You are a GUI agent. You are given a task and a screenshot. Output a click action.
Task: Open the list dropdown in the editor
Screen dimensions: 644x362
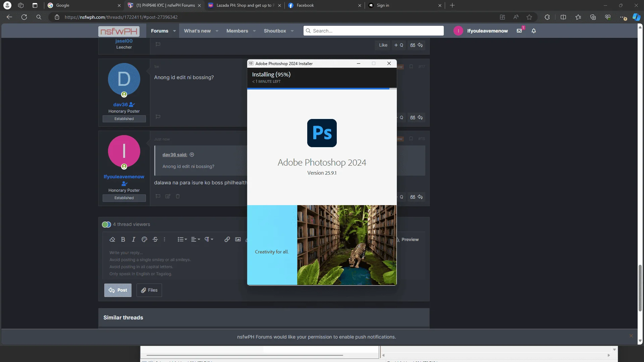pyautogui.click(x=182, y=239)
